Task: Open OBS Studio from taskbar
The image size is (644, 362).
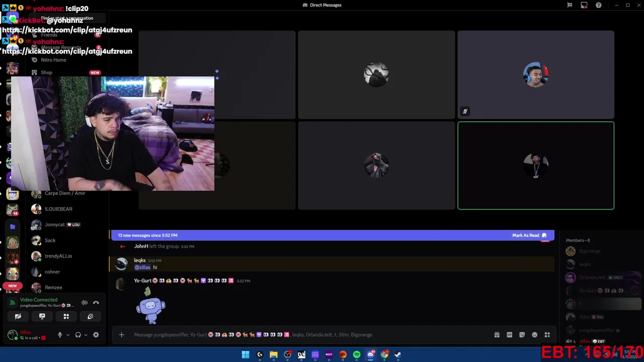Action: pos(287,354)
